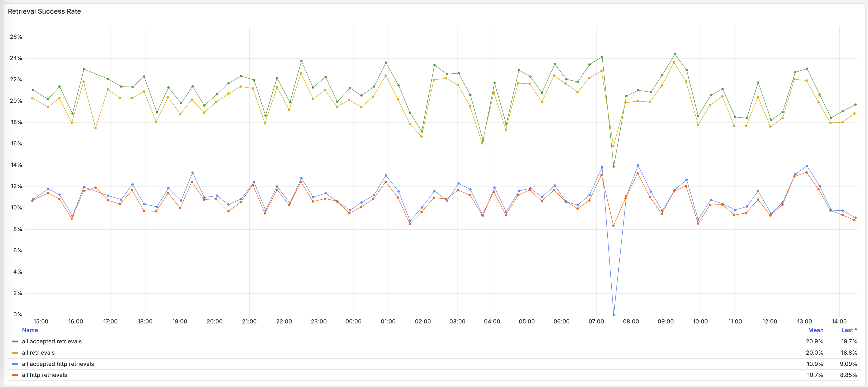Screen dimensions: 868x387
Task: Click the blue data point dropping to 0%
Action: [x=614, y=315]
